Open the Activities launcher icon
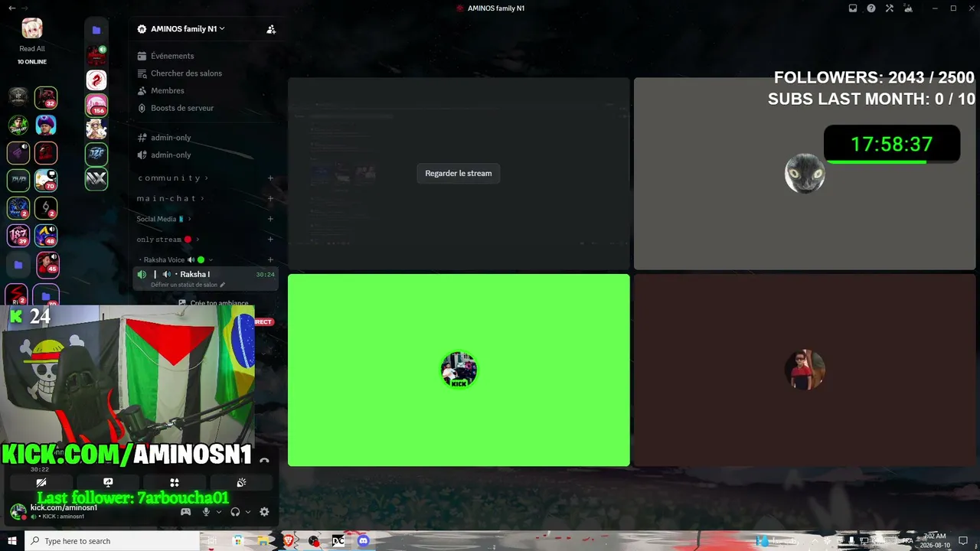The height and width of the screenshot is (551, 980). click(x=175, y=483)
